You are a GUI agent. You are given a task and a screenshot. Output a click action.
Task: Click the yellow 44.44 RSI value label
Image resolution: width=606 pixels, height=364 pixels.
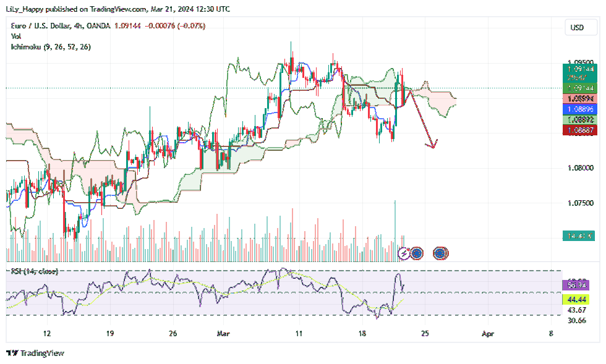coord(576,300)
